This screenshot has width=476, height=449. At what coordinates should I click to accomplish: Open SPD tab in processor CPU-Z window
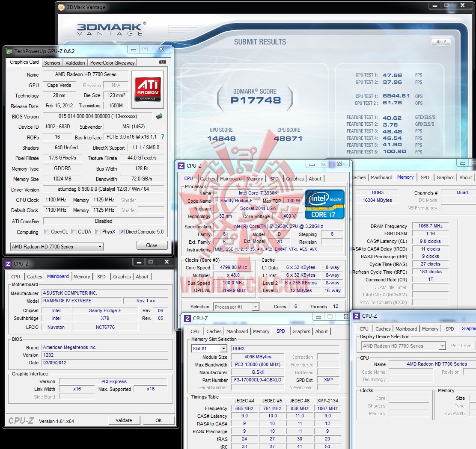274,179
